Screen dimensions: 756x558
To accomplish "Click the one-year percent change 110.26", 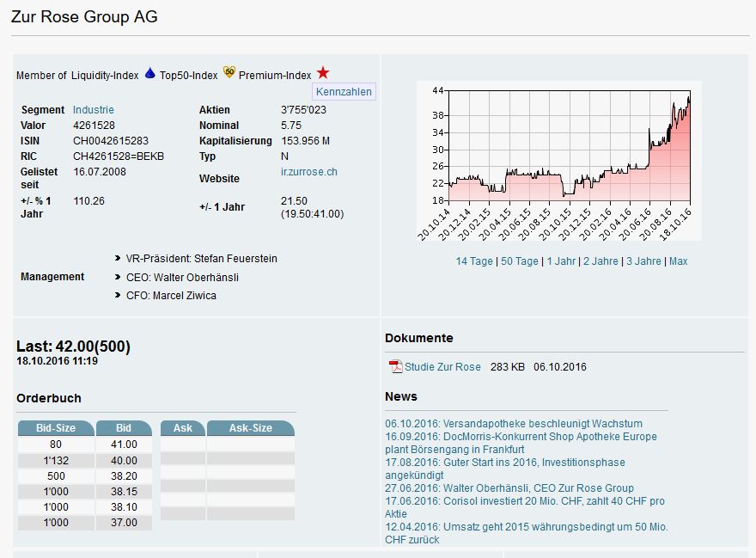I will [88, 201].
